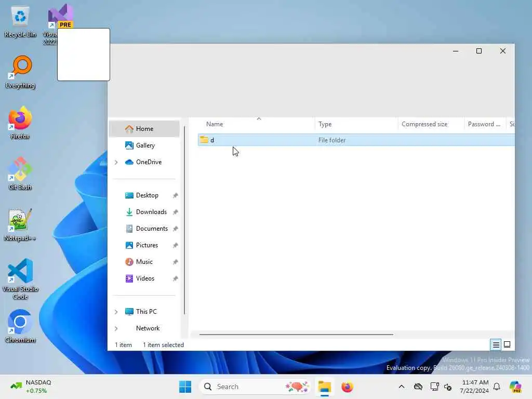The width and height of the screenshot is (532, 399).
Task: Click the taskbar Search box
Action: 255,387
